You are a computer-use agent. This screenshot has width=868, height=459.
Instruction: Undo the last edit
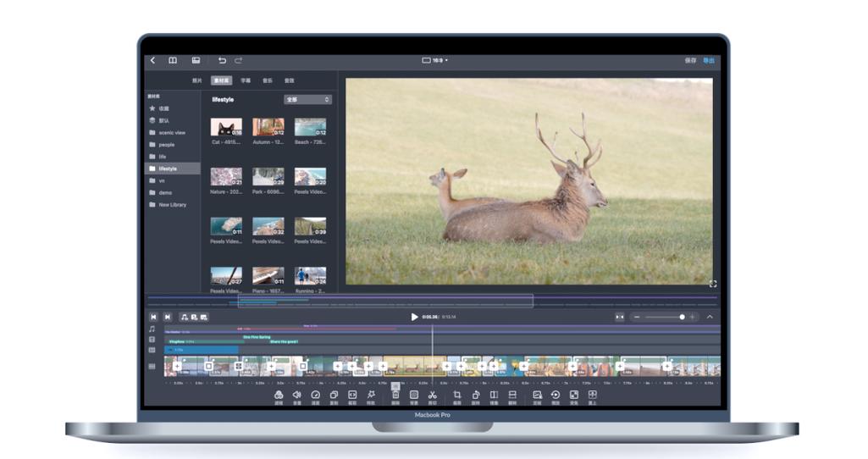point(222,60)
